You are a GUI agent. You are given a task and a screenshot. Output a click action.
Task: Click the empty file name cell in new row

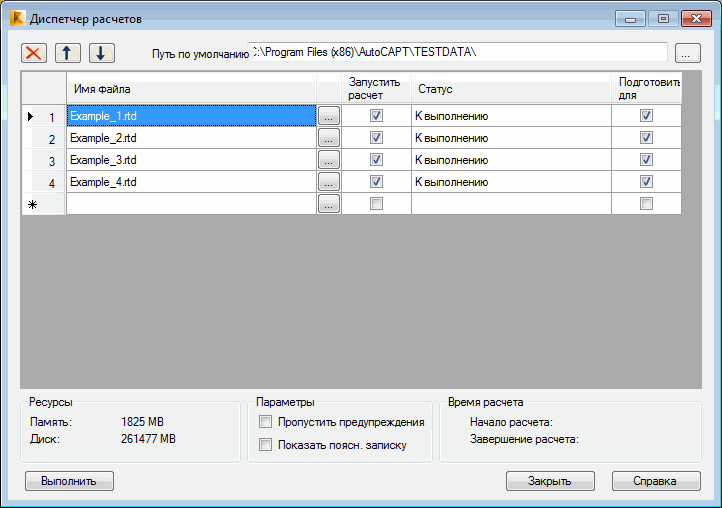pos(192,204)
